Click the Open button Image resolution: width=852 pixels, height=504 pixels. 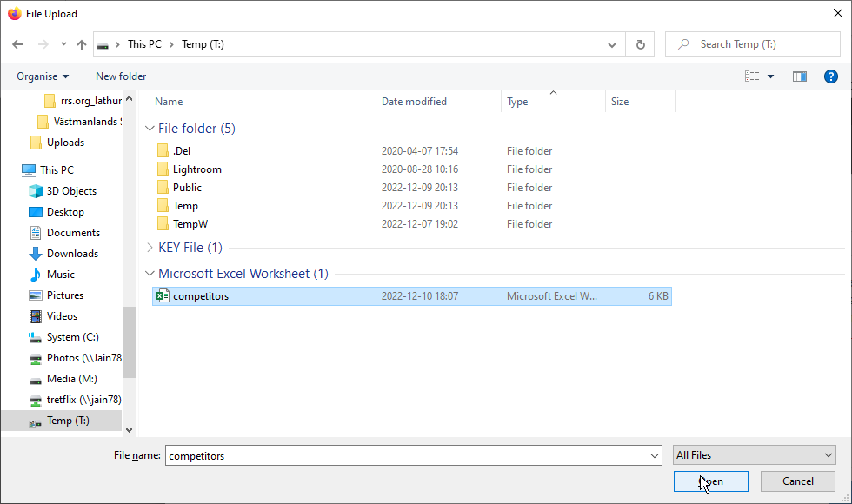point(710,481)
